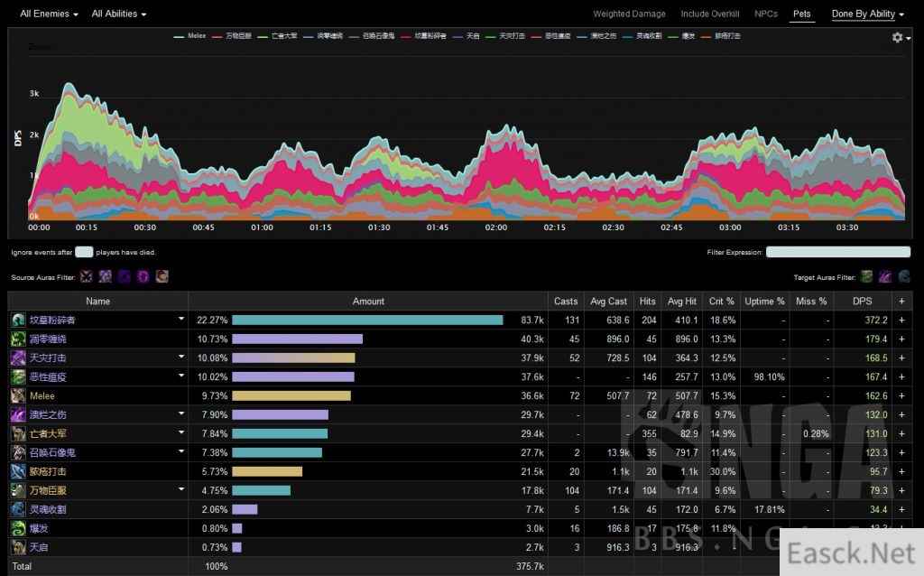924x576 pixels.
Task: Open the graph settings gear
Action: [x=897, y=37]
